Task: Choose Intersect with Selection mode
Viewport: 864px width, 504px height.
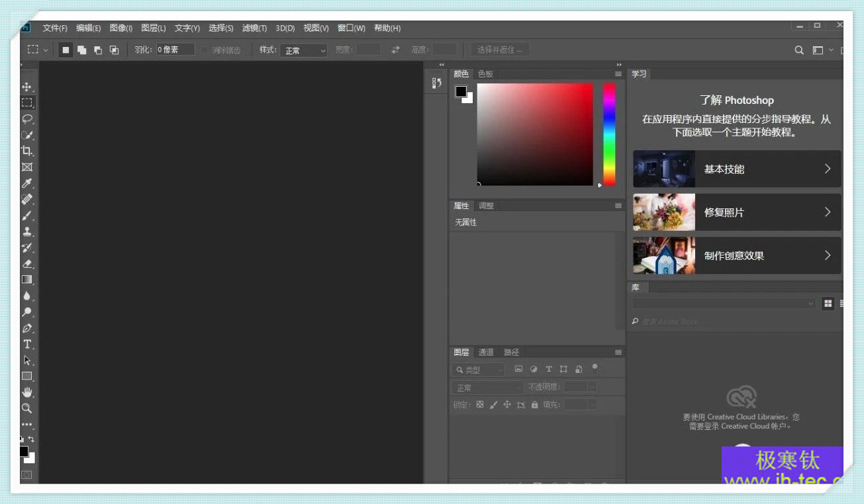Action: [x=114, y=50]
